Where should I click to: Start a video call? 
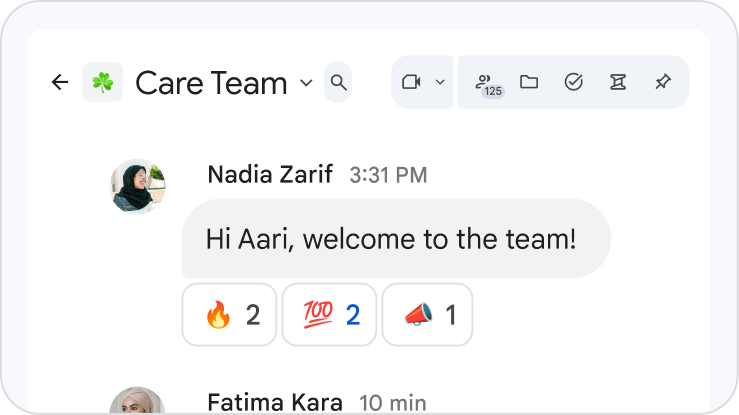(x=411, y=82)
